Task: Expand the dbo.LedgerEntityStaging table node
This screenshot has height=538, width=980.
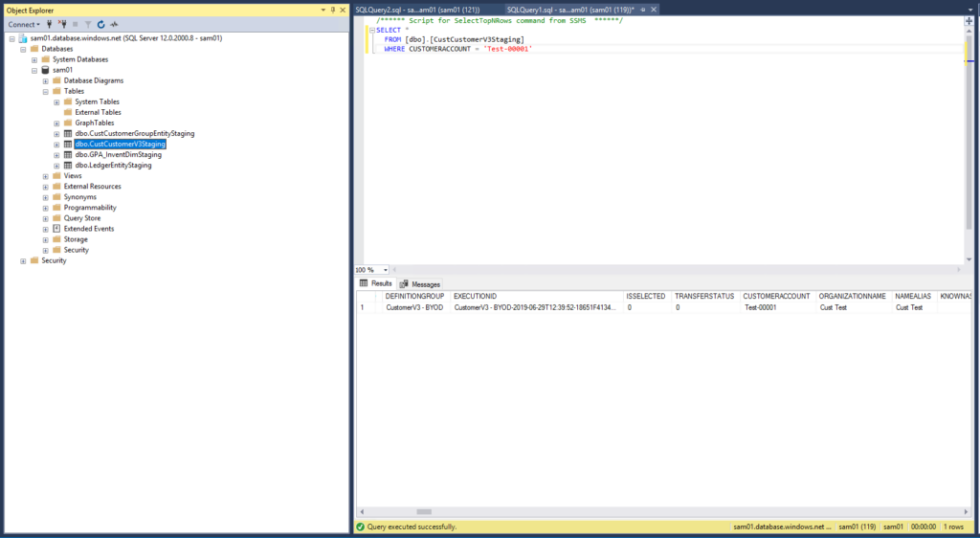Action: point(56,167)
